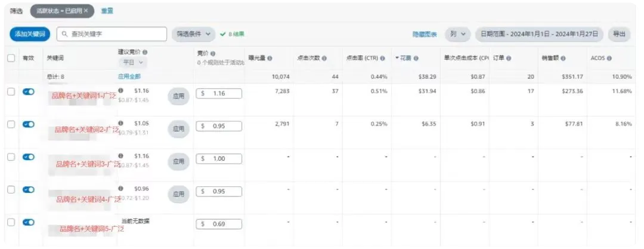644x249 pixels.
Task: Open info icon beside 曝光量 header
Action: tap(270, 59)
